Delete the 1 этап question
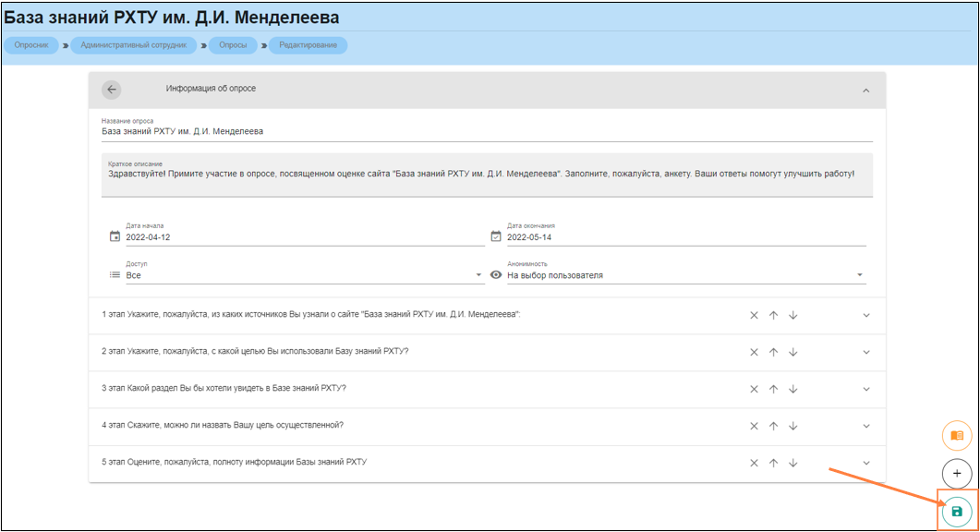The image size is (980, 532). click(x=754, y=315)
